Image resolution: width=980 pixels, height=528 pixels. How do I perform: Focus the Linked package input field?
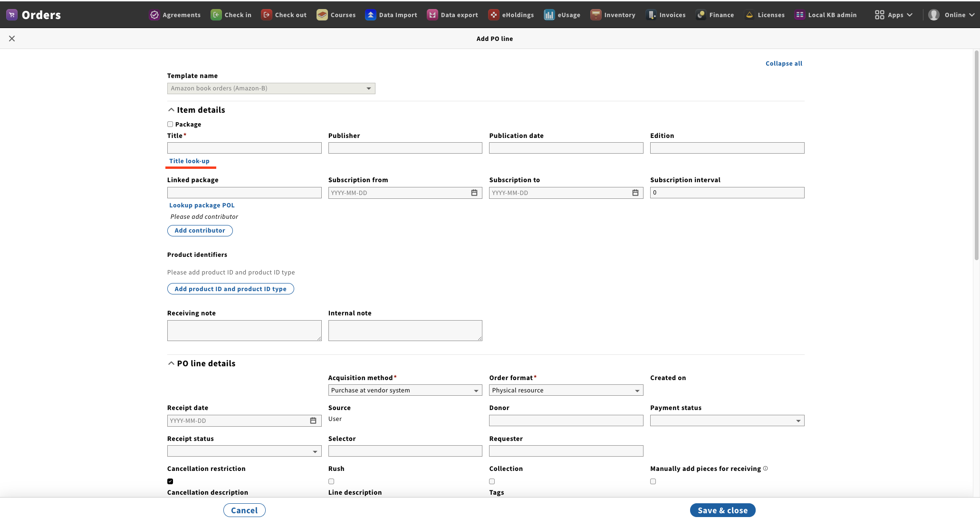click(244, 193)
